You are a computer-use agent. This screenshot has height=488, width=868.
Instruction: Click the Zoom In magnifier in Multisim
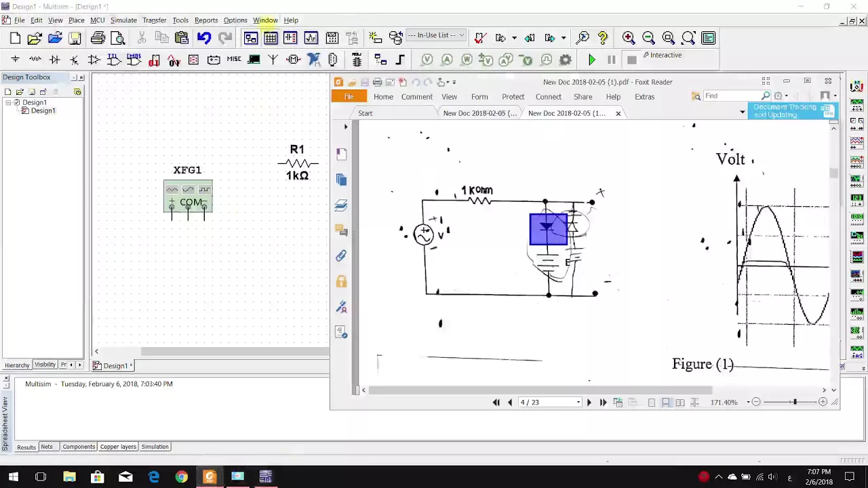[629, 38]
